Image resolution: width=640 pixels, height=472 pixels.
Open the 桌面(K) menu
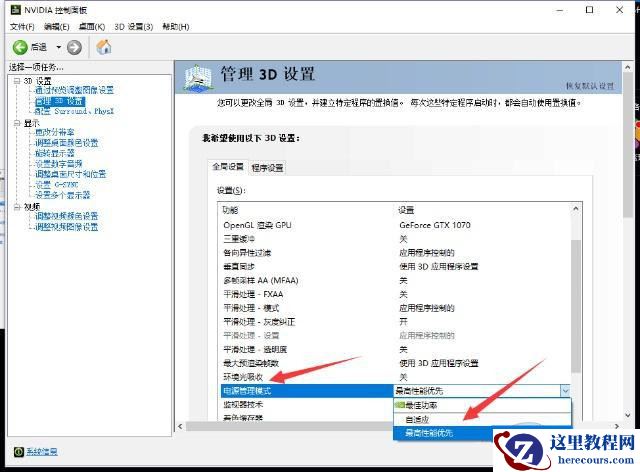[x=92, y=27]
